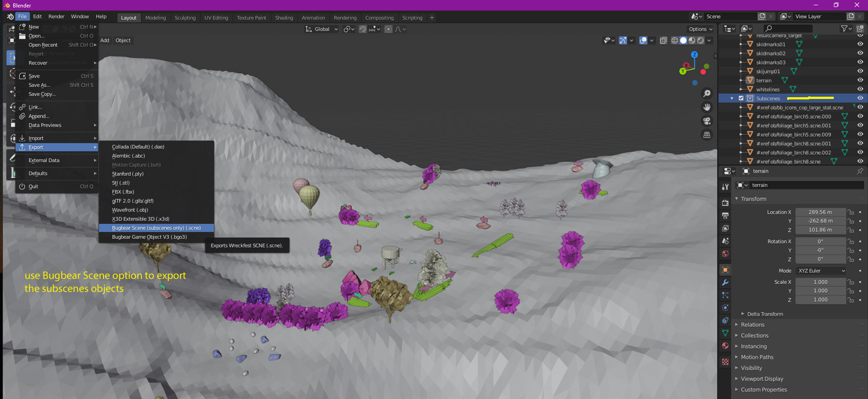868x399 pixels.
Task: Expand the Relations panel
Action: point(752,325)
